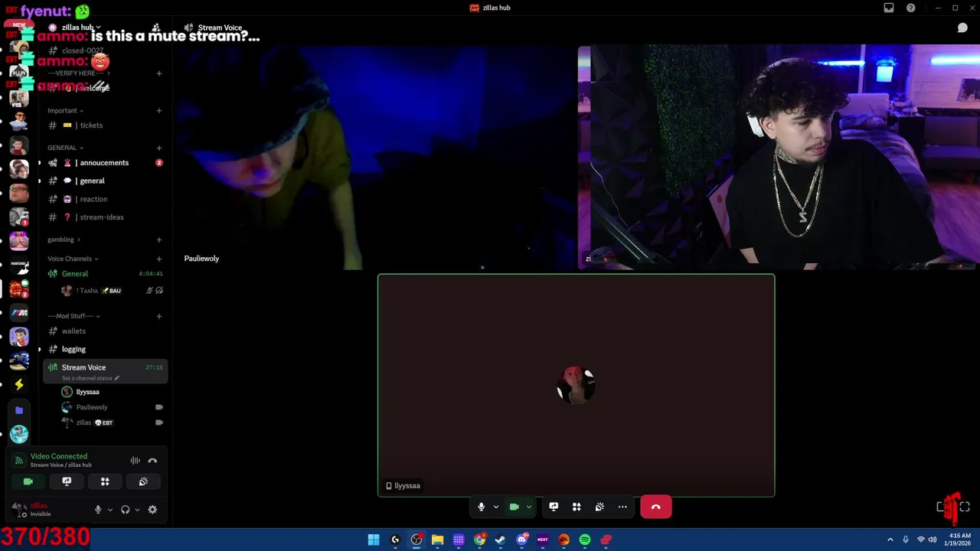
Task: Open camera options arrow in call bar
Action: (x=528, y=507)
